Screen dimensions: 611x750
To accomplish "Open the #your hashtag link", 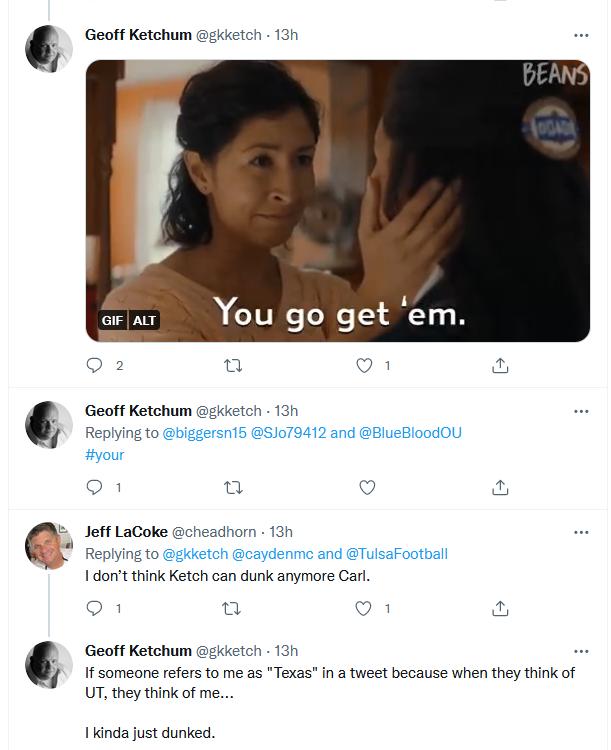I will [x=104, y=454].
